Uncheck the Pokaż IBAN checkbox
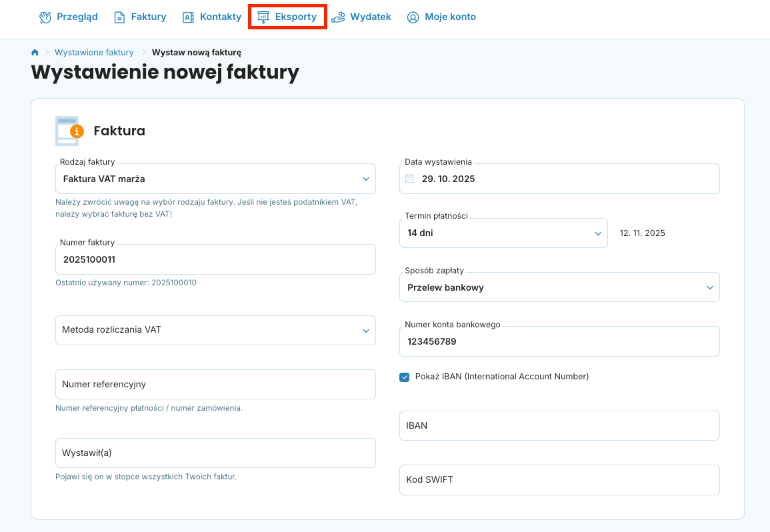 (x=404, y=377)
